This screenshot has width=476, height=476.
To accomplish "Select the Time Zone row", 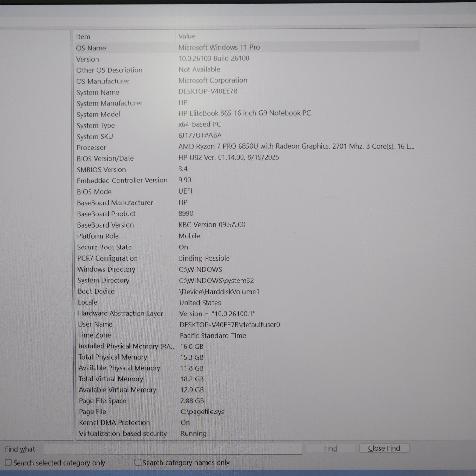I will [95, 335].
